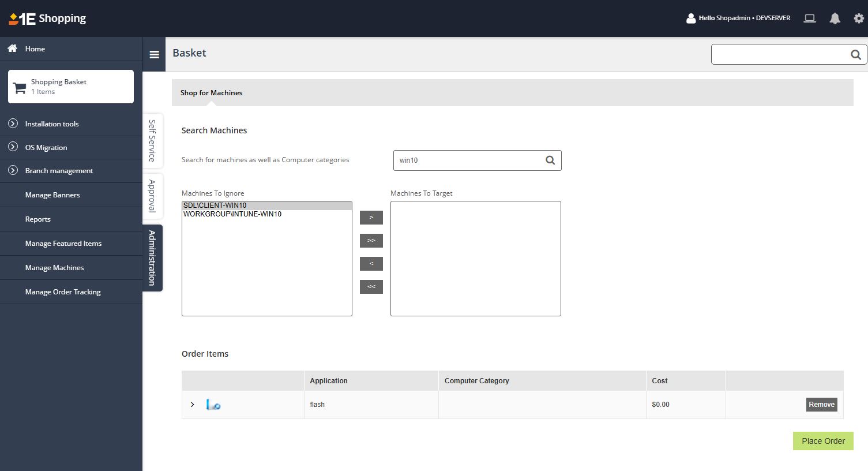Click the notification bell icon
The height and width of the screenshot is (471, 868).
[x=835, y=18]
